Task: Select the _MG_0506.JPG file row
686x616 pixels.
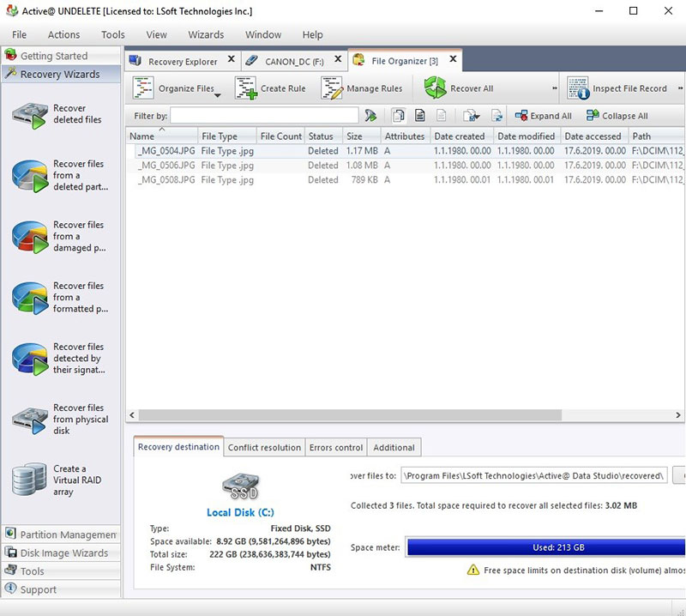Action: [406, 165]
